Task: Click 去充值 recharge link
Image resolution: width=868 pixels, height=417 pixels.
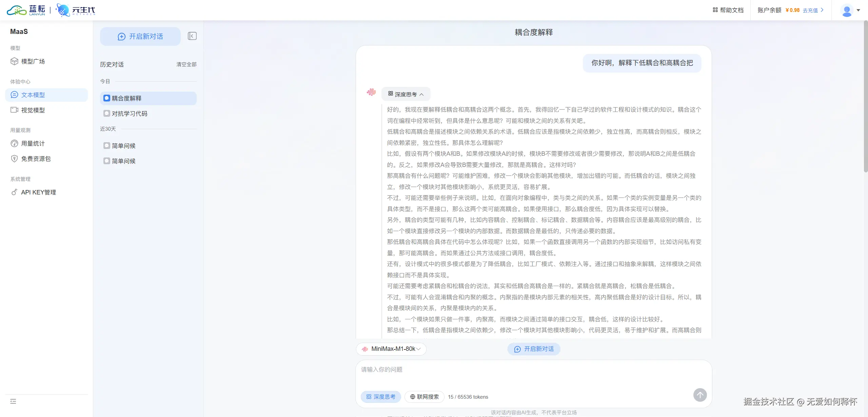Action: 810,10
